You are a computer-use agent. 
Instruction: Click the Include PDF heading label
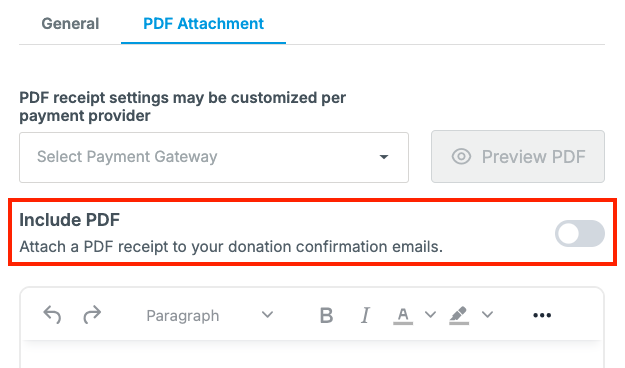[x=70, y=220]
